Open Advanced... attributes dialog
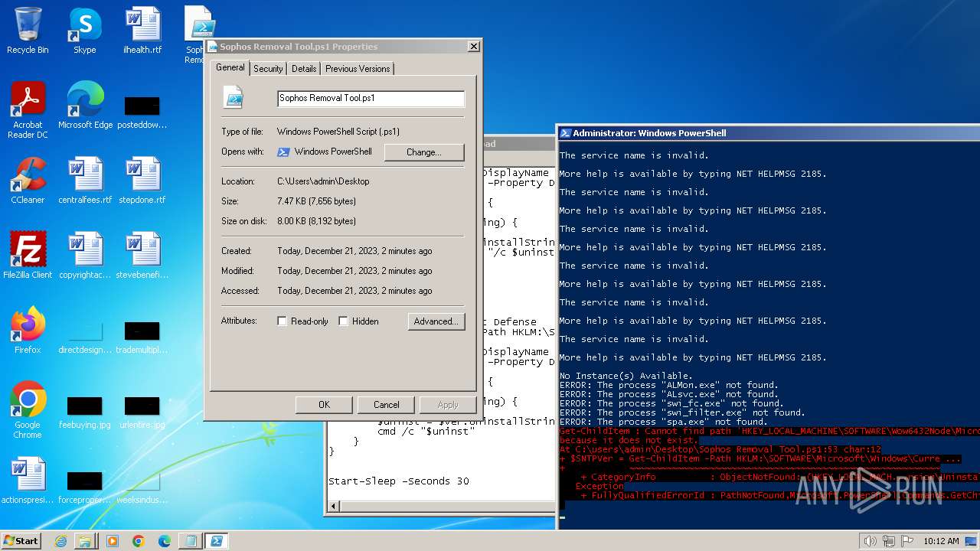The image size is (980, 551). (x=436, y=321)
